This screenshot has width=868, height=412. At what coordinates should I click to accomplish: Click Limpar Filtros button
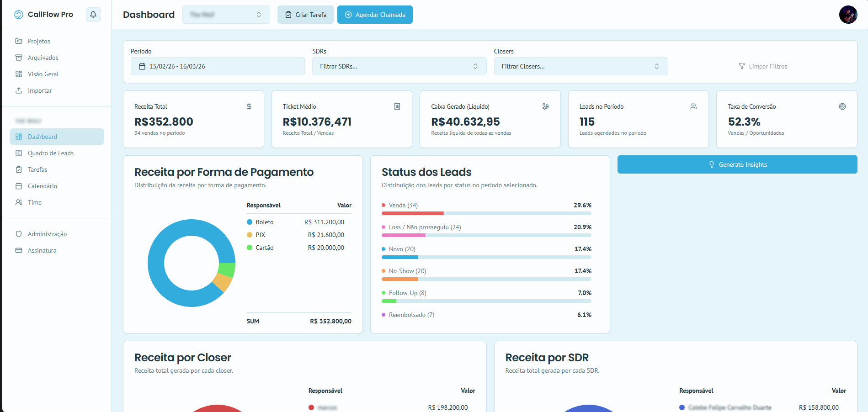[x=762, y=66]
